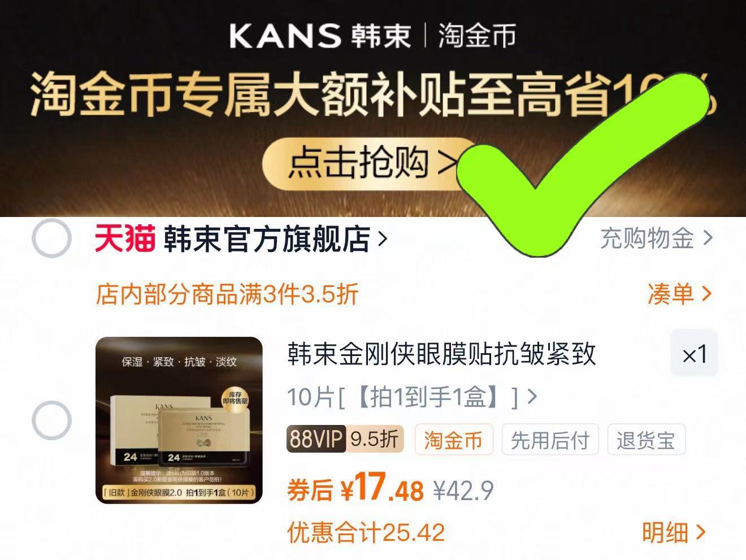Image resolution: width=746 pixels, height=560 pixels.
Task: Open the 韩束官方旗舰店 store page chevron
Action: click(x=383, y=239)
